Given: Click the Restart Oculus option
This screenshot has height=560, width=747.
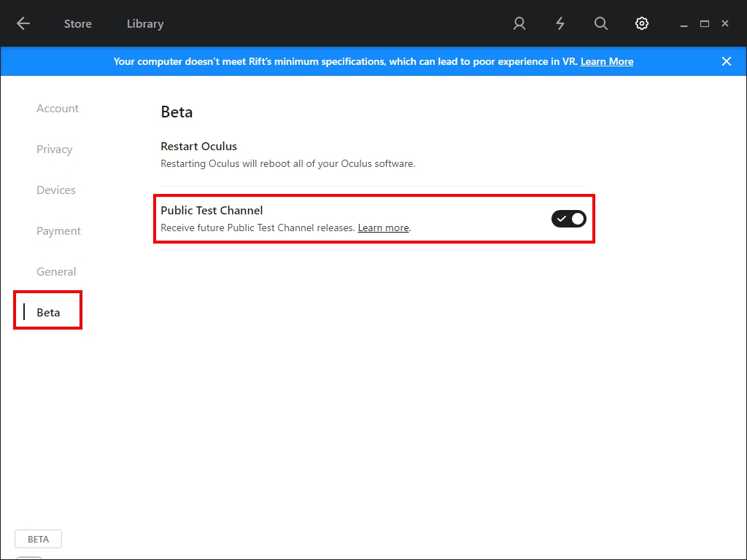Looking at the screenshot, I should [198, 146].
